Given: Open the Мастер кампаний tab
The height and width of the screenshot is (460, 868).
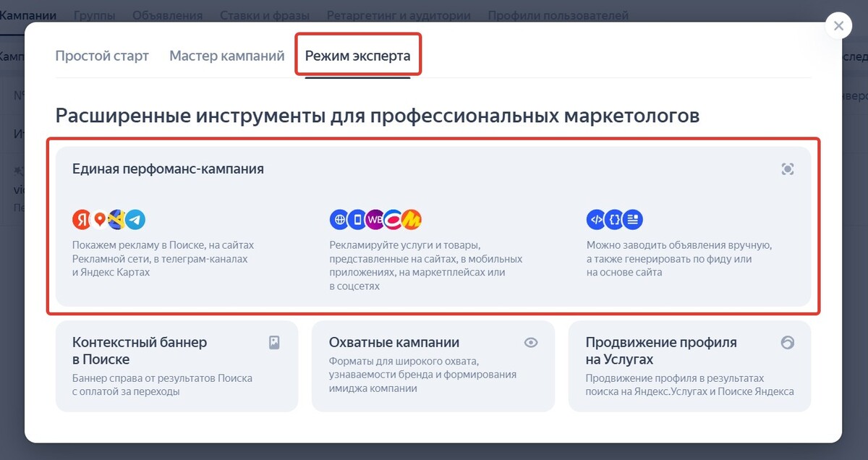Looking at the screenshot, I should coord(227,56).
